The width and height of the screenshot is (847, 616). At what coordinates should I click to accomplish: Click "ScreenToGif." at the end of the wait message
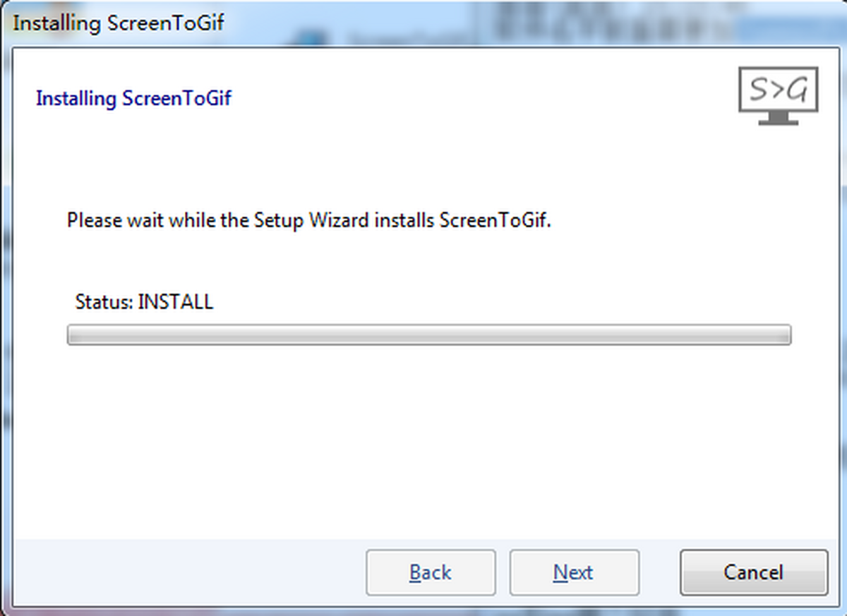495,220
